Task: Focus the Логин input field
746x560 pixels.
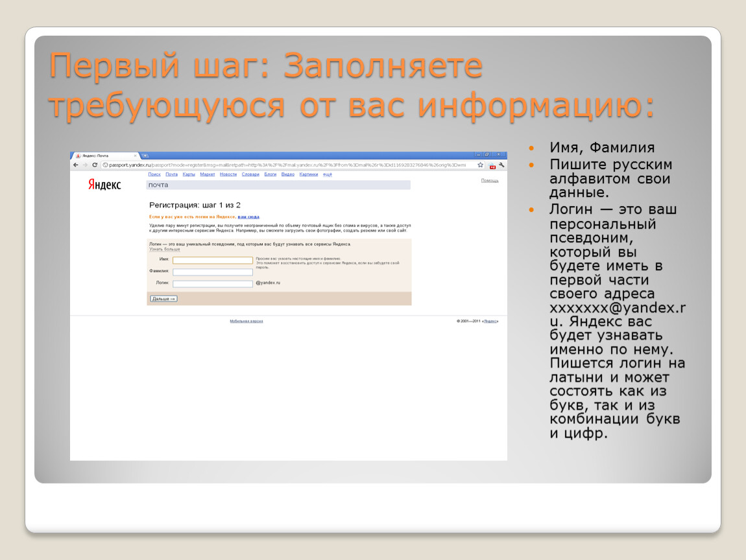Action: click(x=213, y=284)
